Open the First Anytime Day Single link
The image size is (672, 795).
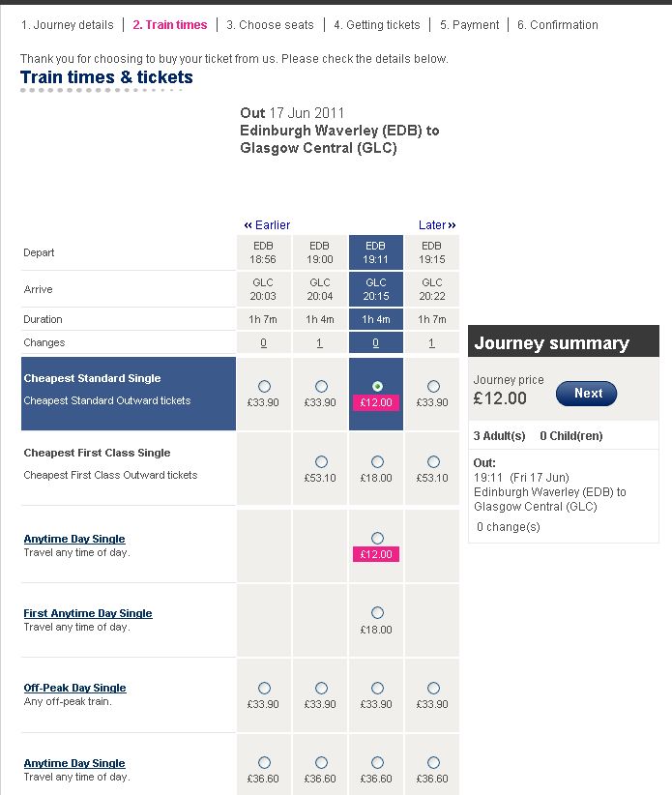(88, 613)
